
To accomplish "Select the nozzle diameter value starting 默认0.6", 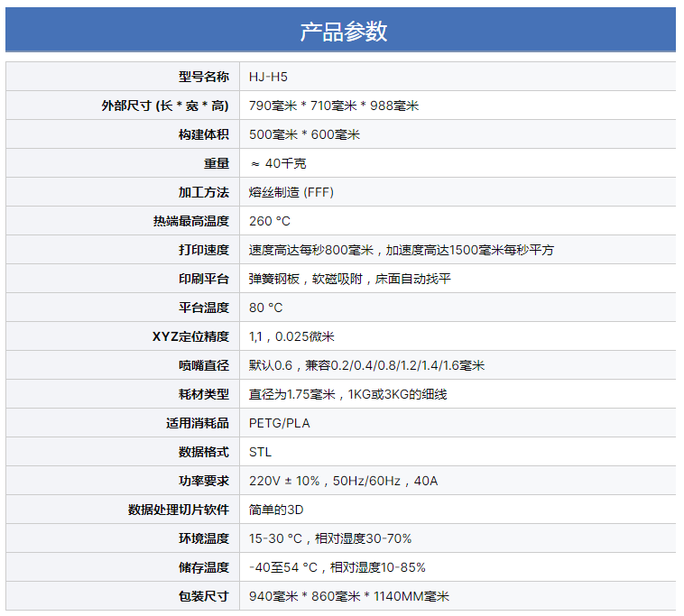I will click(x=366, y=365).
